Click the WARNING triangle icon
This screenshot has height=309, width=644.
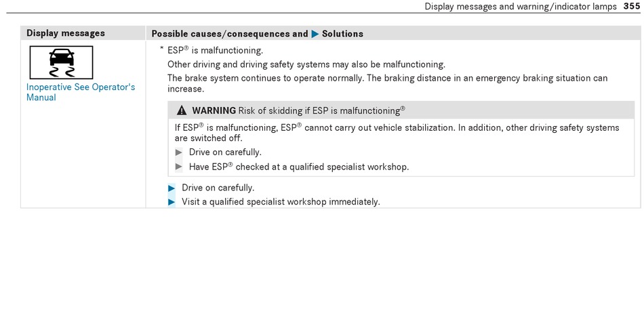182,110
